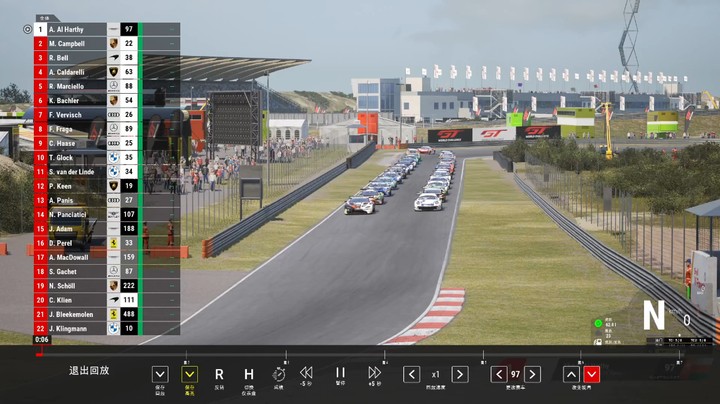Select driver C. Klien row

pos(107,300)
